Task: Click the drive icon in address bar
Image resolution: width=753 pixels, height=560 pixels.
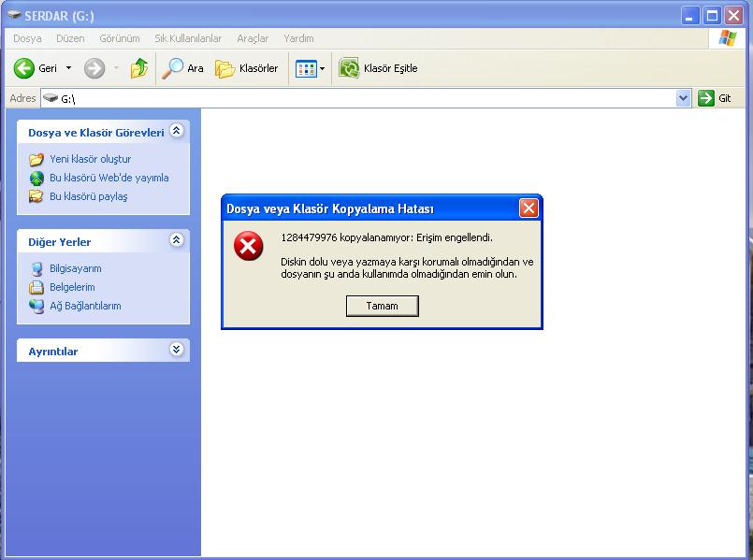Action: (x=50, y=98)
